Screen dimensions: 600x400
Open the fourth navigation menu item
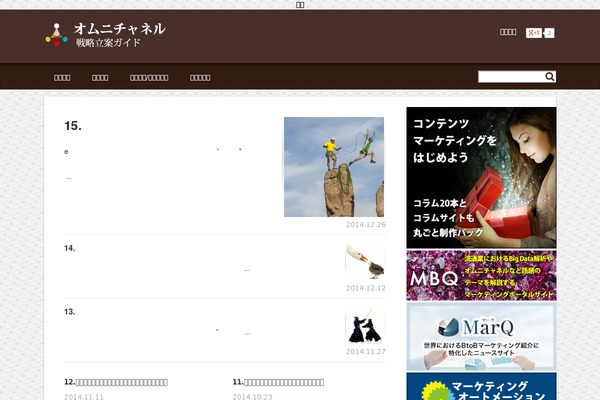(x=200, y=78)
